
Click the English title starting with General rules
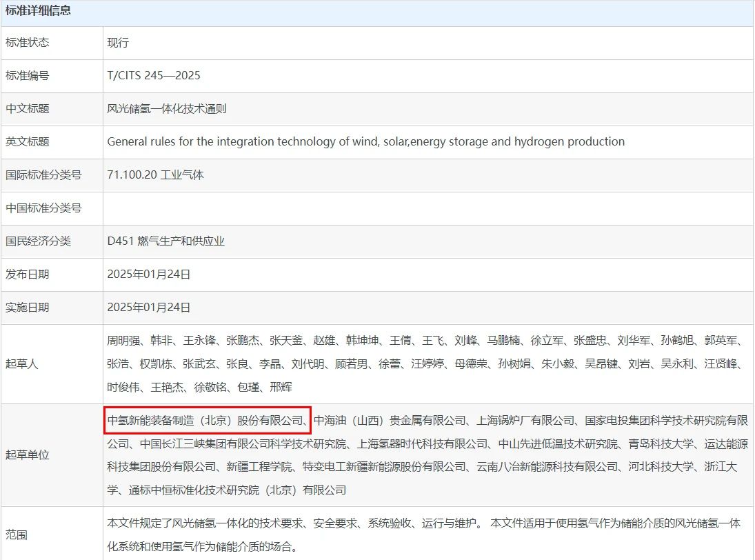(365, 142)
